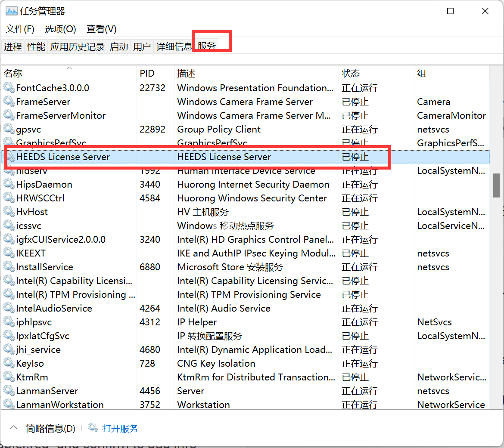Image resolution: width=504 pixels, height=448 pixels.
Task: Open the 选项(O) menu
Action: coord(60,29)
